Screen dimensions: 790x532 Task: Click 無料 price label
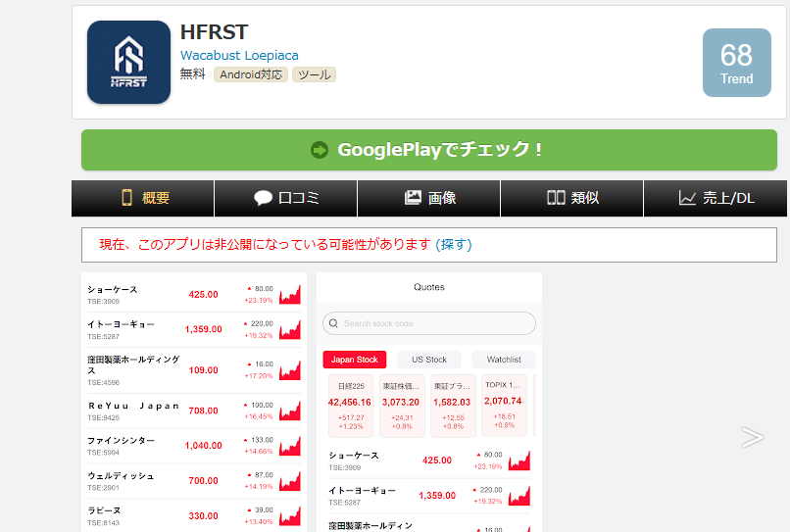coord(192,74)
